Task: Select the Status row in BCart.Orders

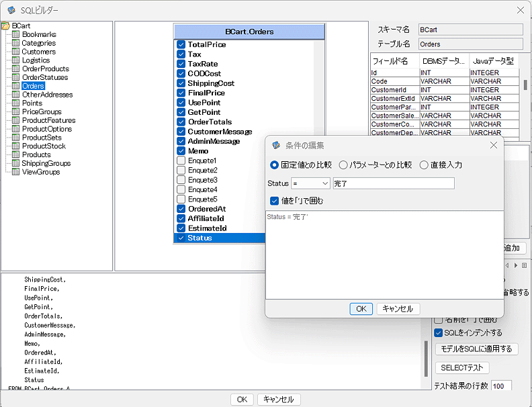Action: [x=220, y=238]
